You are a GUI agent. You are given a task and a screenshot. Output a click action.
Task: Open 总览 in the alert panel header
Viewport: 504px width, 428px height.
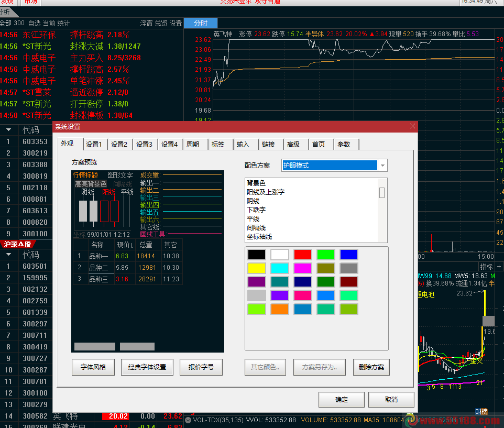point(161,23)
